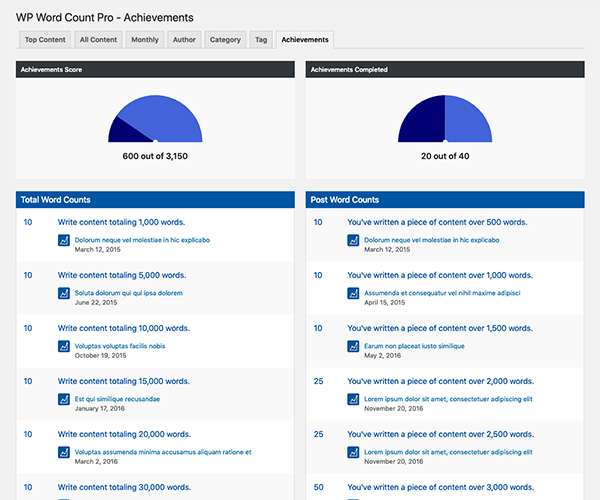Image resolution: width=600 pixels, height=500 pixels.
Task: Open 'Earum non placeat iusto similique' link
Action: point(414,346)
